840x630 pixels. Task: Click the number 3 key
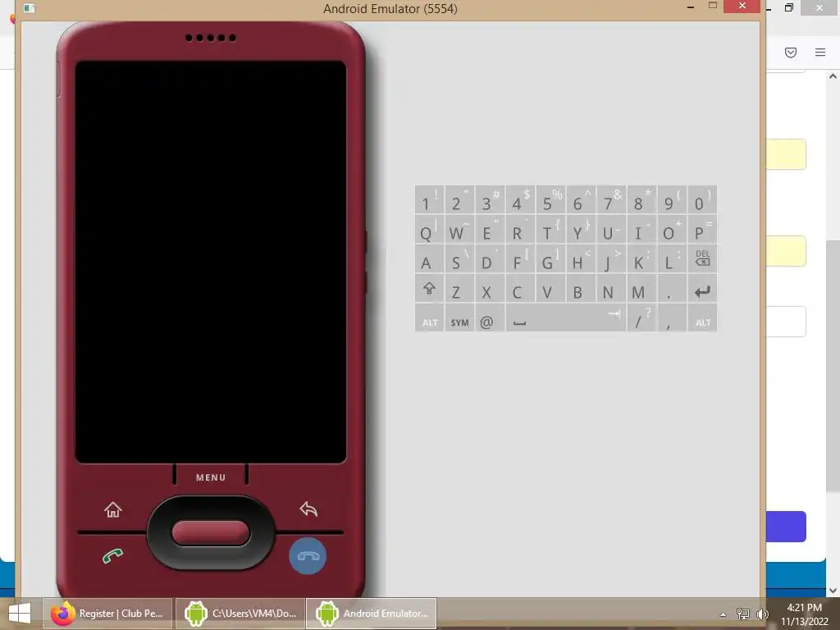point(490,200)
